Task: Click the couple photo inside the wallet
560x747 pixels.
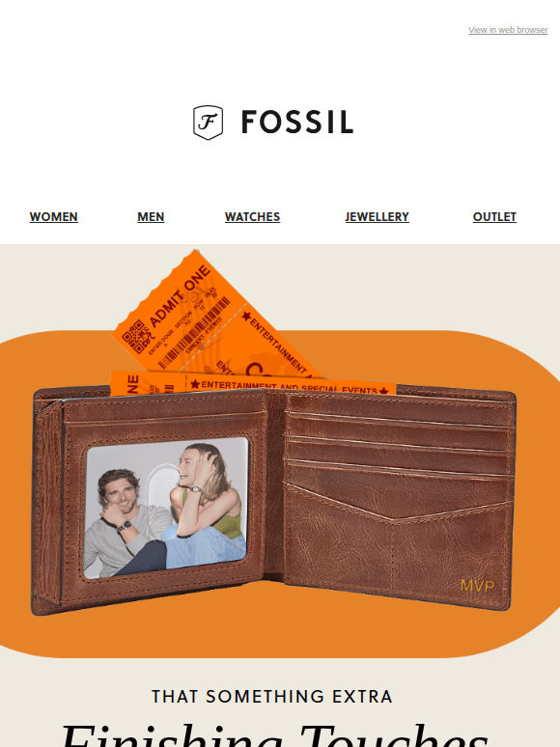Action: (166, 508)
